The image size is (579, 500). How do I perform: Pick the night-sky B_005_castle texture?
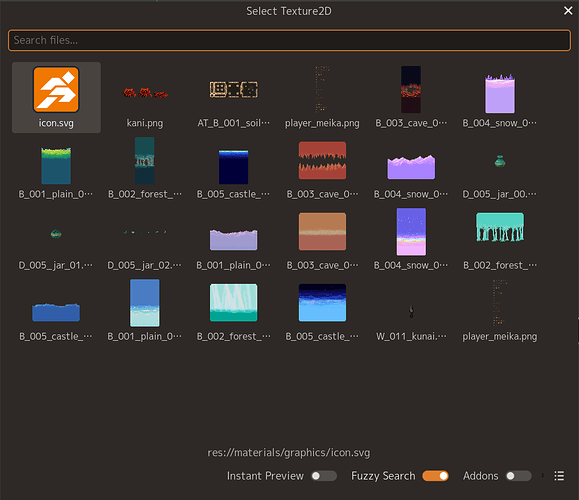(x=322, y=311)
